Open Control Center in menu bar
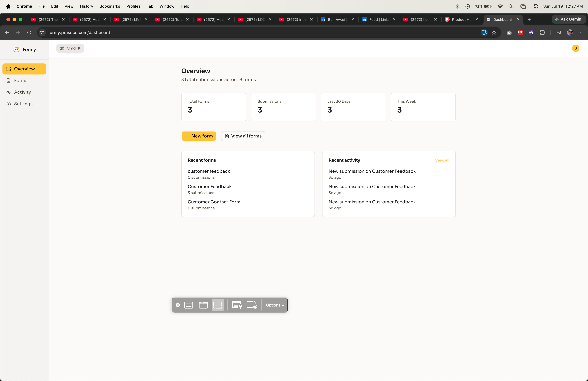 coord(535,6)
